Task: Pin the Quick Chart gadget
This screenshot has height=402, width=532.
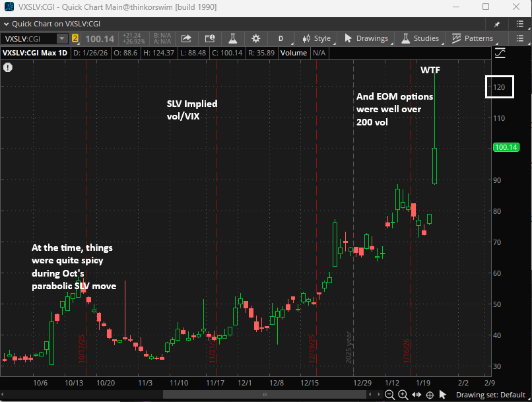Action: 497,24
